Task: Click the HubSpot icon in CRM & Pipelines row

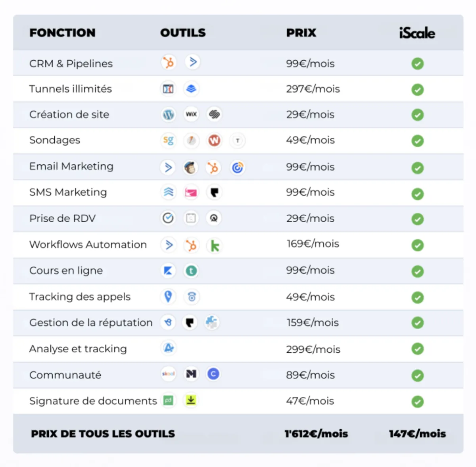Action: pos(169,63)
